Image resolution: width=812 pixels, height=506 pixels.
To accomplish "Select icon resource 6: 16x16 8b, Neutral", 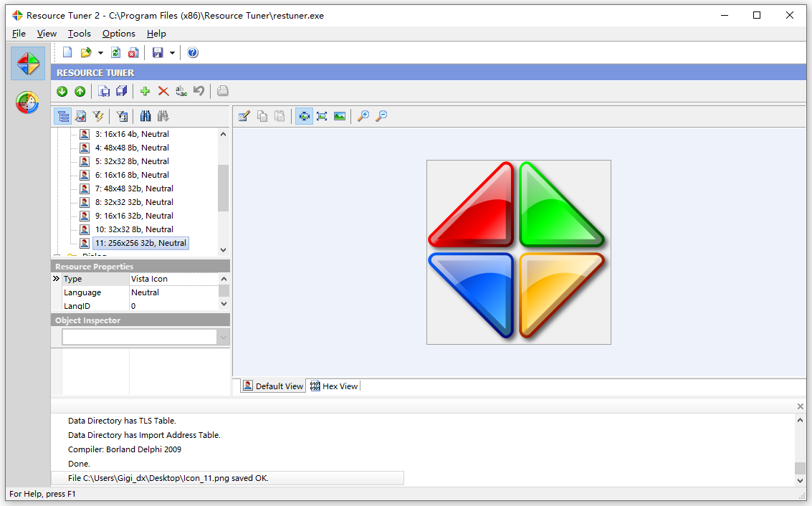I will [x=132, y=175].
